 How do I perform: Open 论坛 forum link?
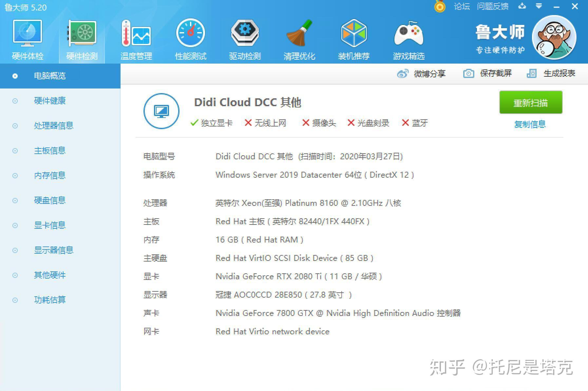462,7
